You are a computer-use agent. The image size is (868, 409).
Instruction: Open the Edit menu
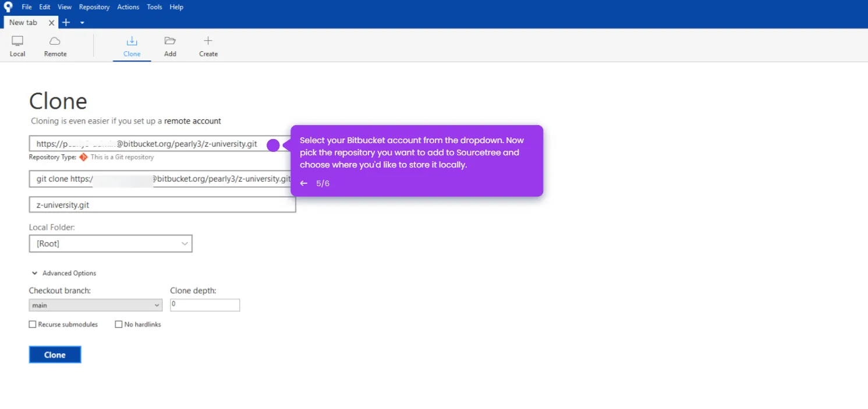pos(45,7)
